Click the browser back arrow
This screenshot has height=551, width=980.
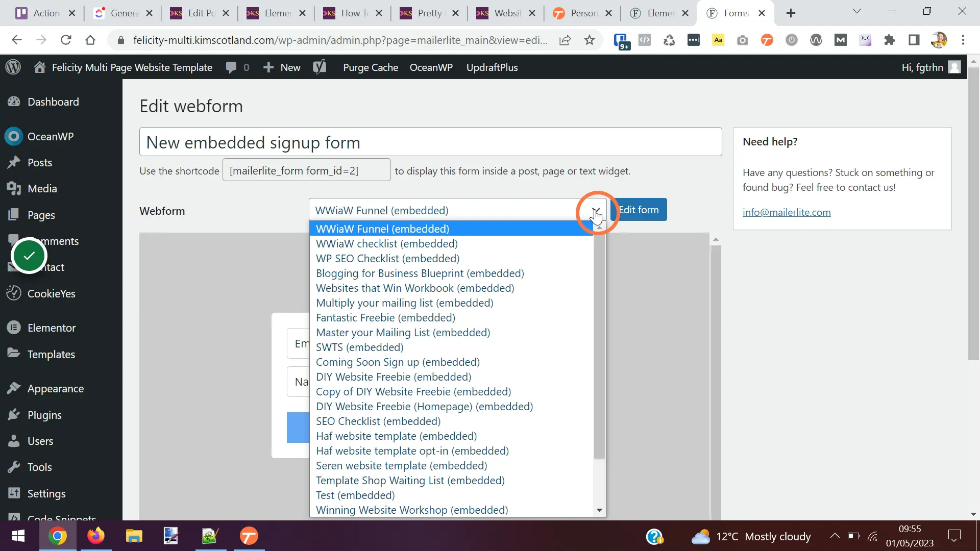pos(17,40)
